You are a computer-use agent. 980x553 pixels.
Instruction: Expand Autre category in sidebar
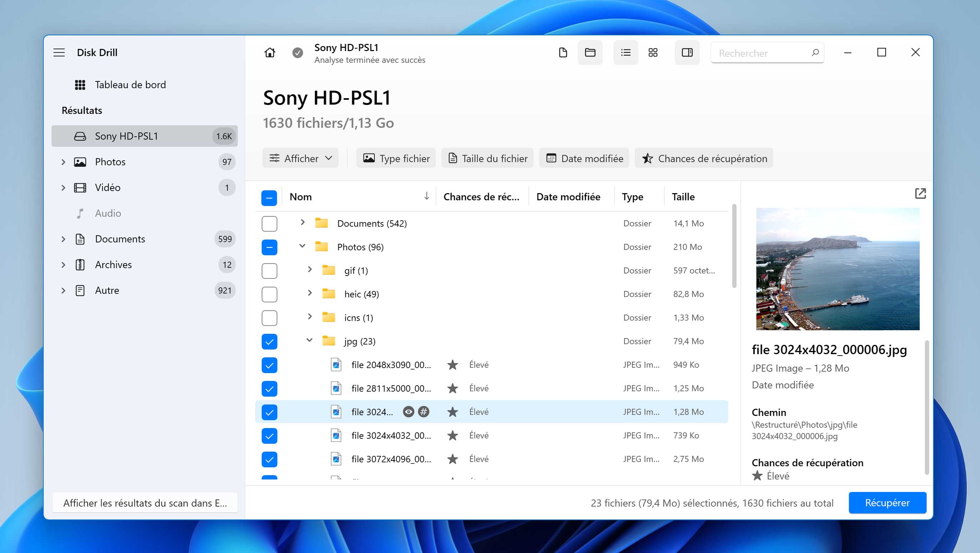tap(63, 290)
